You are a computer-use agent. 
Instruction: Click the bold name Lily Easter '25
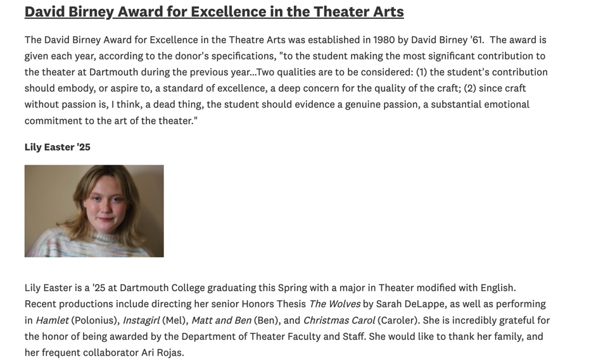click(58, 147)
